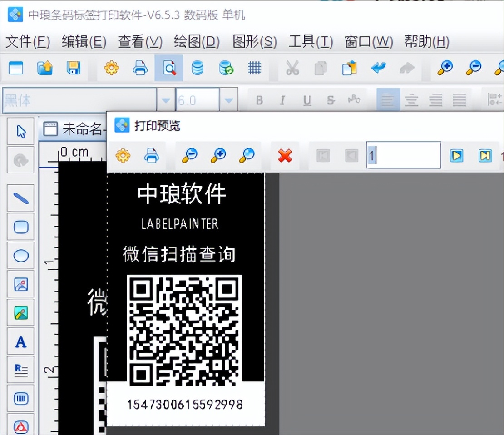Select the insert image tool with blue frame
The width and height of the screenshot is (504, 435).
21,284
